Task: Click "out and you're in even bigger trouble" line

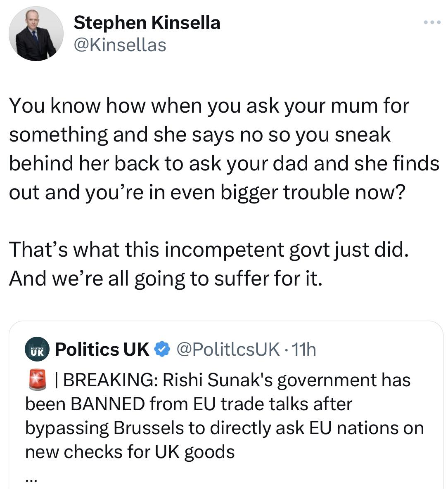Action: [206, 192]
